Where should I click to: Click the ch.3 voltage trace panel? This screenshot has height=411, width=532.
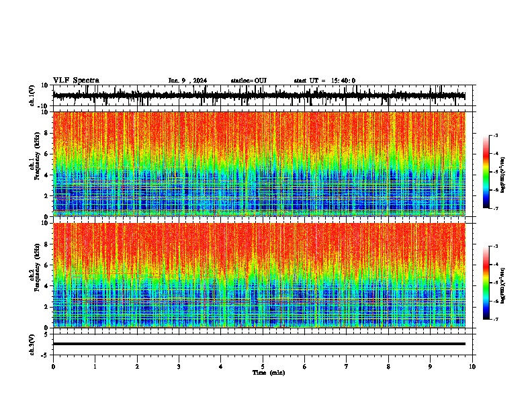(262, 345)
